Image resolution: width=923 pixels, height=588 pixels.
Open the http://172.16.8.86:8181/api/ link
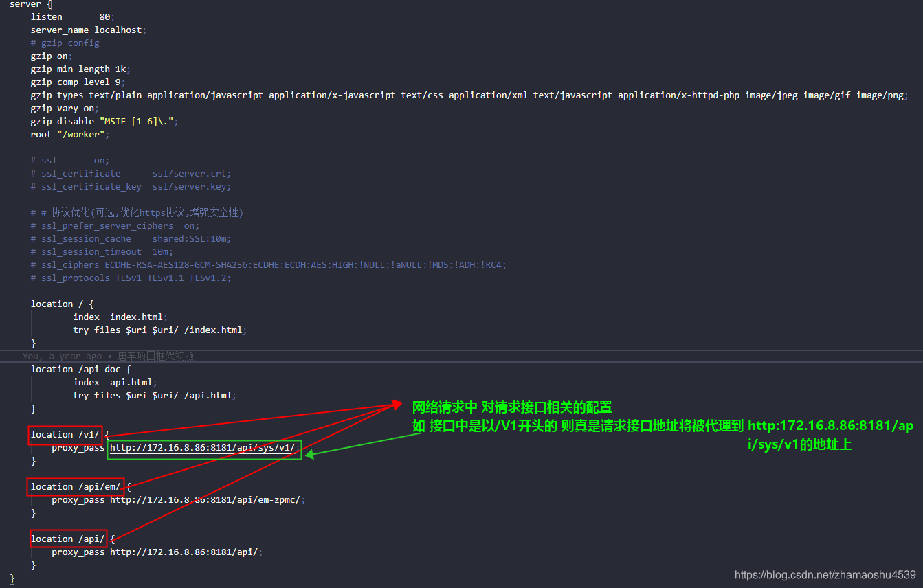coord(184,552)
